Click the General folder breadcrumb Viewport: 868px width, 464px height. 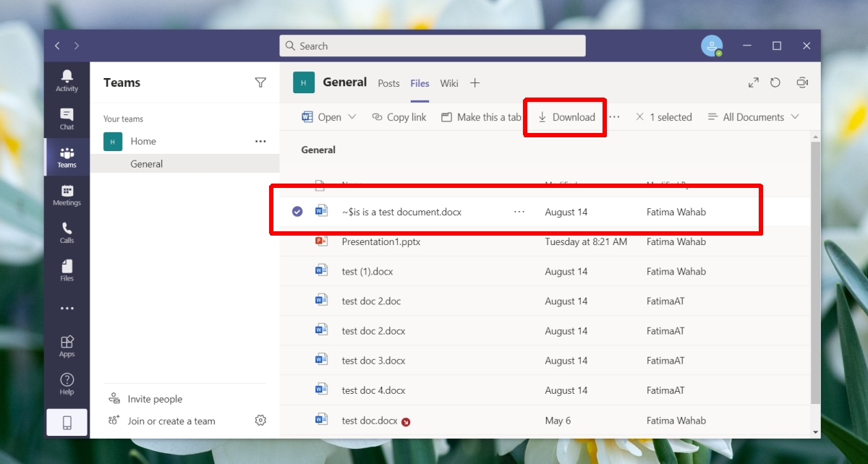pyautogui.click(x=318, y=150)
